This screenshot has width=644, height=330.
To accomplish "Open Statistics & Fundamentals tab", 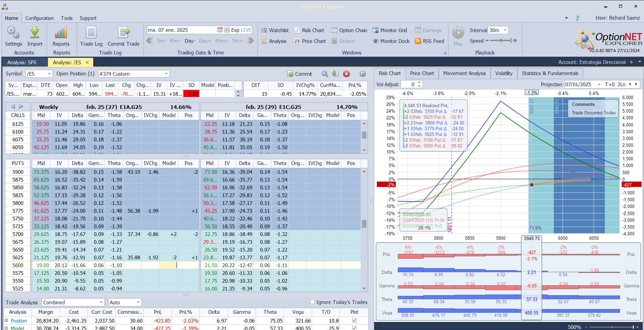I will [550, 73].
